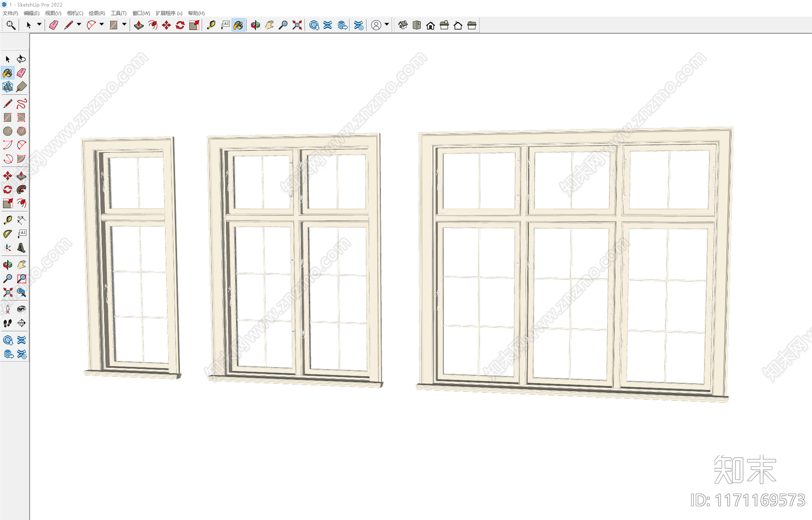The height and width of the screenshot is (520, 812).
Task: Activate the Walk footprints tool
Action: coord(8,323)
